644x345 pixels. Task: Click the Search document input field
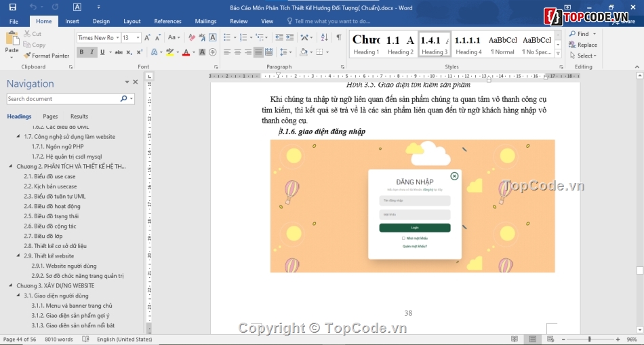[62, 99]
